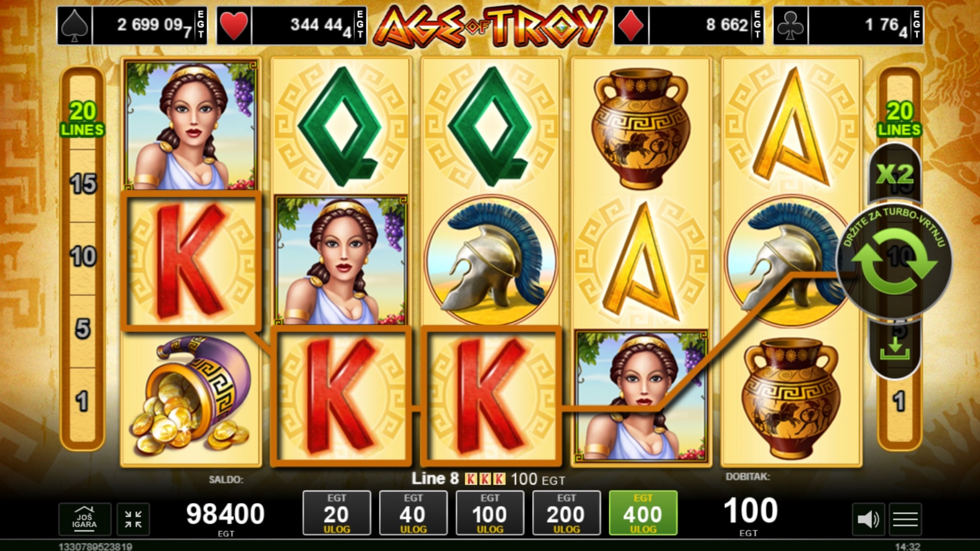Choose the 200 ulog bet button
This screenshot has width=980, height=551.
566,513
